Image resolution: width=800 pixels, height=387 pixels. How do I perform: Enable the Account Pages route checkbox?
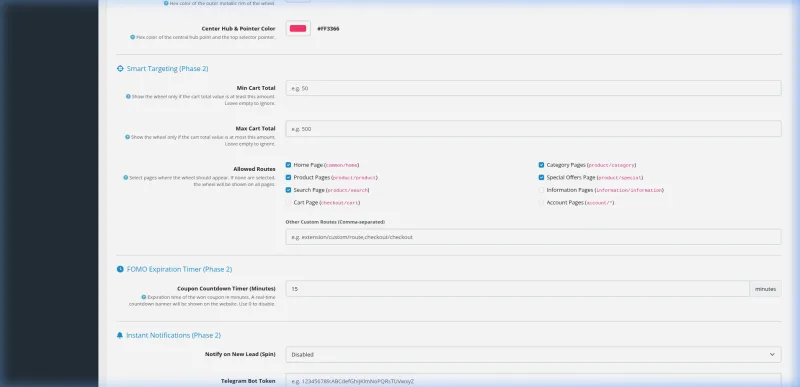(x=541, y=203)
